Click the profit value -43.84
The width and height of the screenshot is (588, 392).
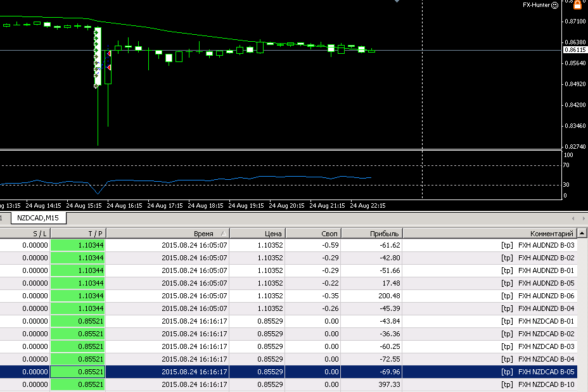pos(390,321)
